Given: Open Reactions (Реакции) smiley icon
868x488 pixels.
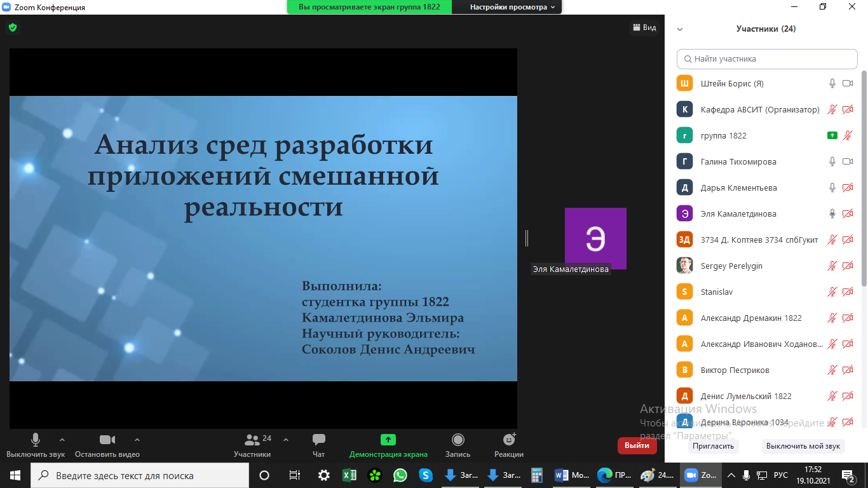Looking at the screenshot, I should [509, 440].
